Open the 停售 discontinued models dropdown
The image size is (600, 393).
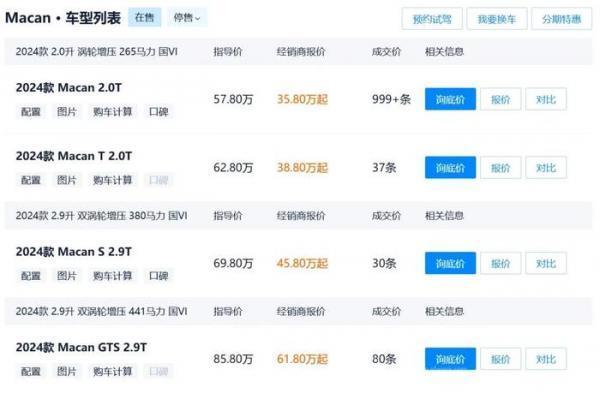coord(187,18)
